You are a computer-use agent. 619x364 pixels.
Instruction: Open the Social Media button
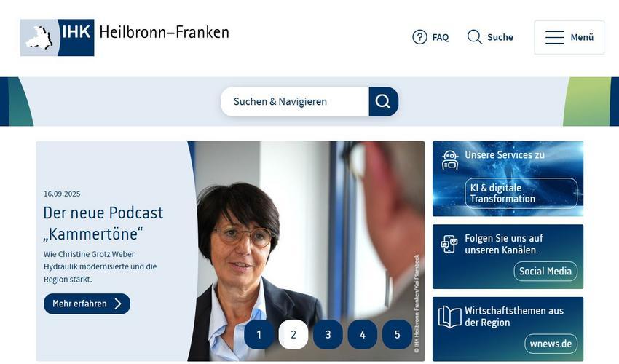(x=545, y=272)
